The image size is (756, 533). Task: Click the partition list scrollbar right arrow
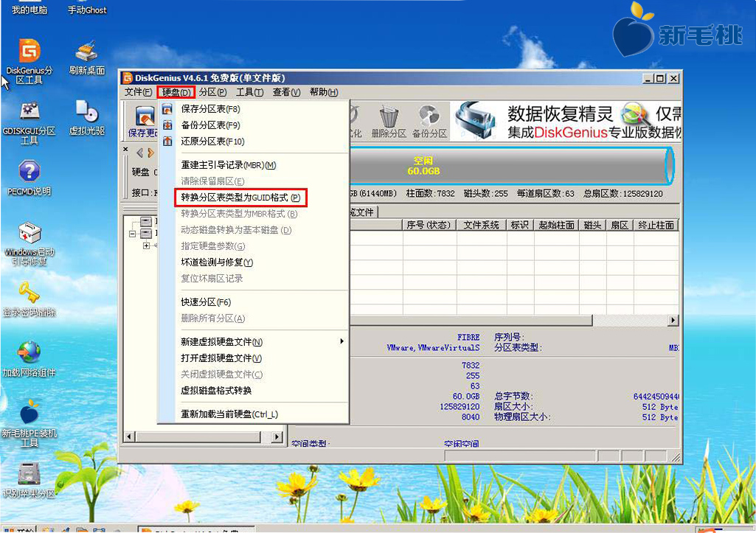point(673,321)
